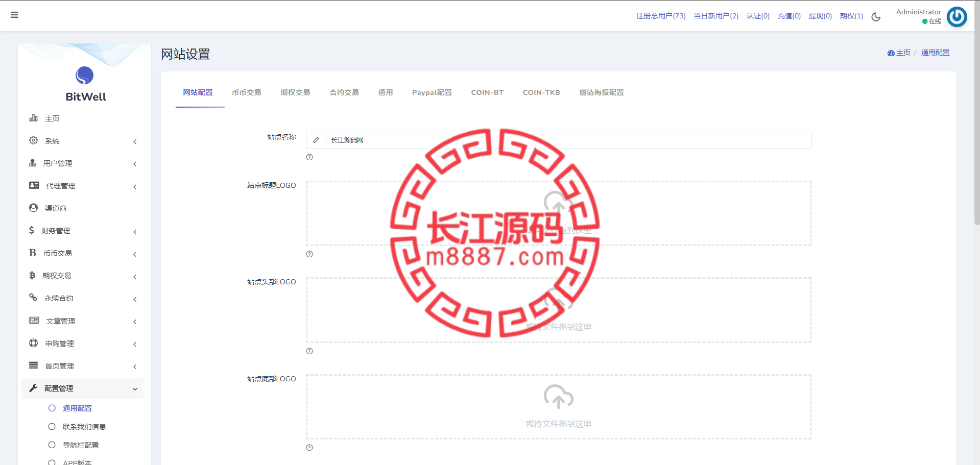
Task: Click 通用配置 breadcrumb link
Action: 935,53
